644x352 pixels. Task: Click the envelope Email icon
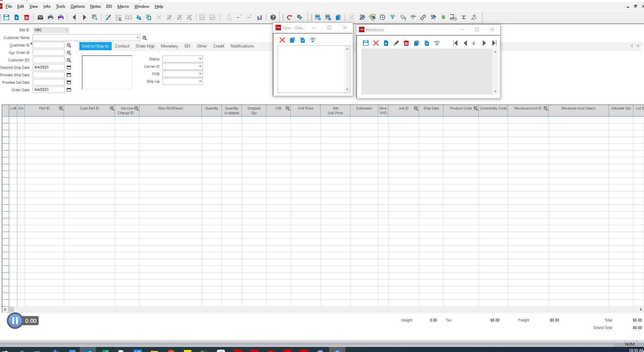40,17
